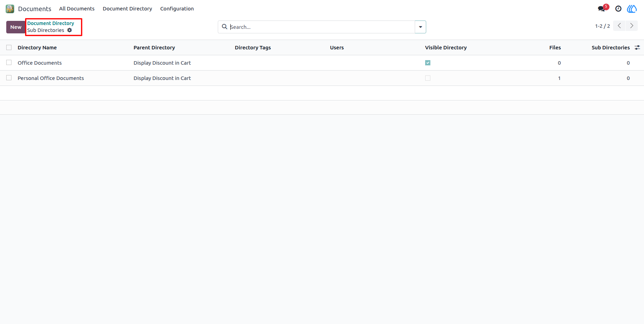
Task: Toggle Visible Directory for Personal Office Documents
Action: tap(428, 78)
